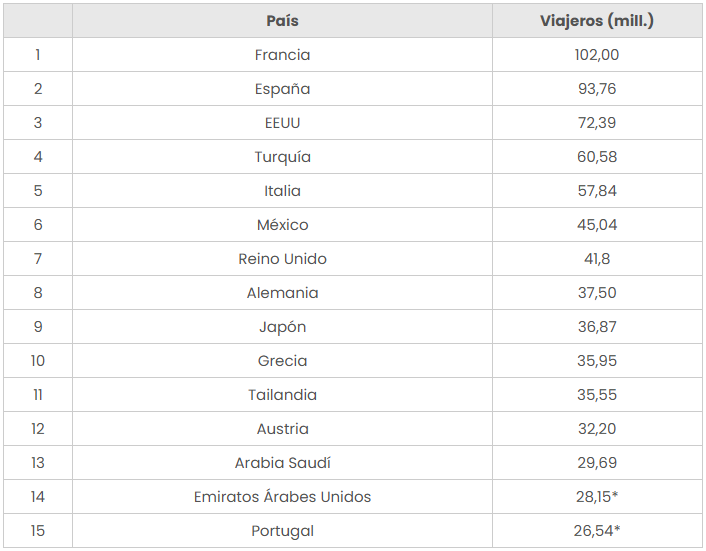Click the Viajeros (mill.) column header
706x551 pixels.
(597, 21)
